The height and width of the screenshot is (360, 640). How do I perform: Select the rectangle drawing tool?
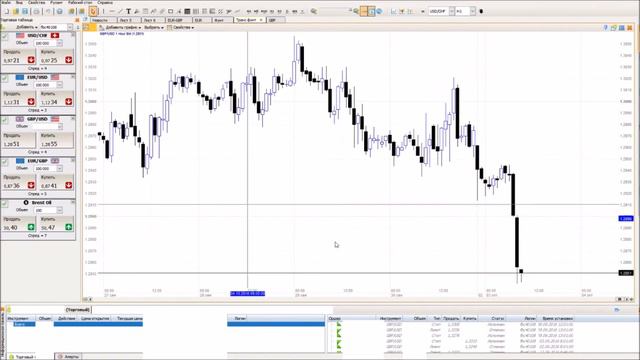[x=171, y=11]
